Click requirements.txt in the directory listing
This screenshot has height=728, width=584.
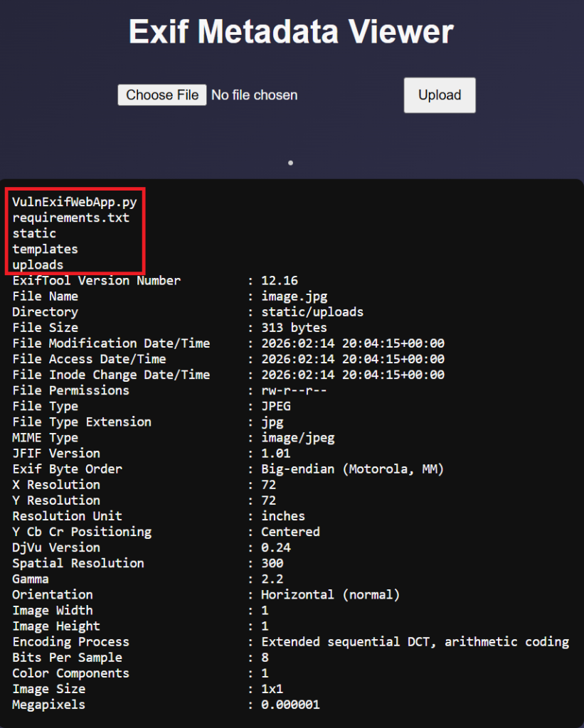coord(70,218)
